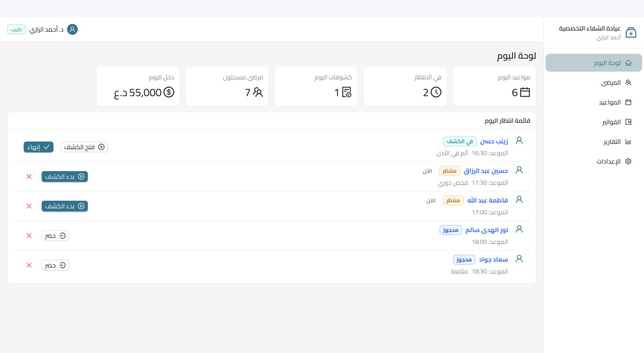This screenshot has width=644, height=353.
Task: Navigate to الفواتير section
Action: pos(594,122)
